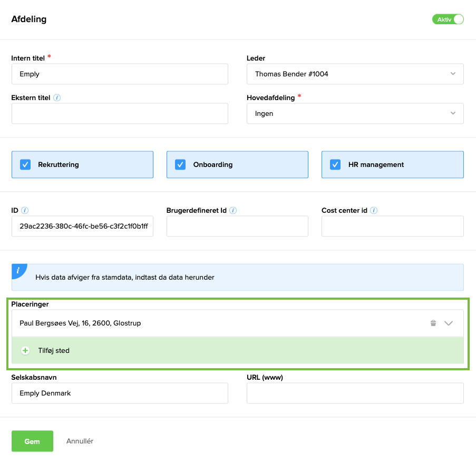This screenshot has width=476, height=464.
Task: Click the Tilføj sted text
Action: [54, 350]
